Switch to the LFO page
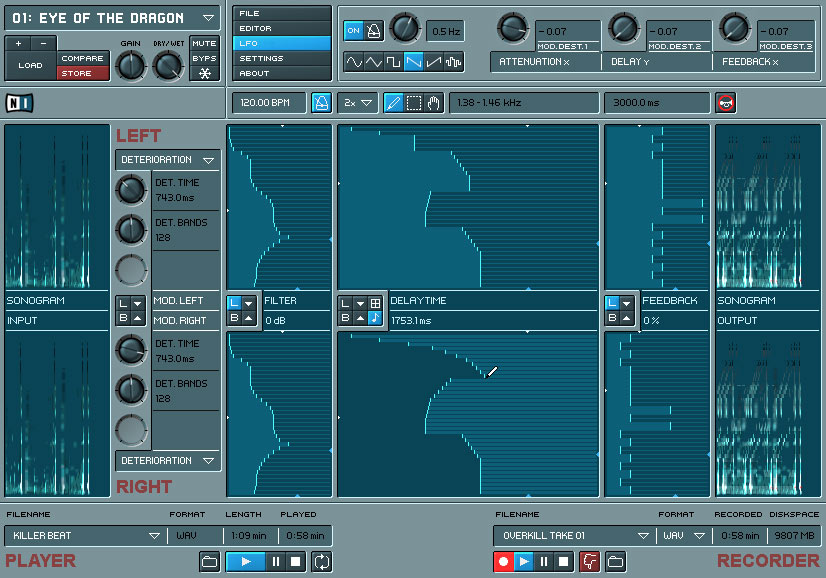The width and height of the screenshot is (826, 578). point(282,43)
